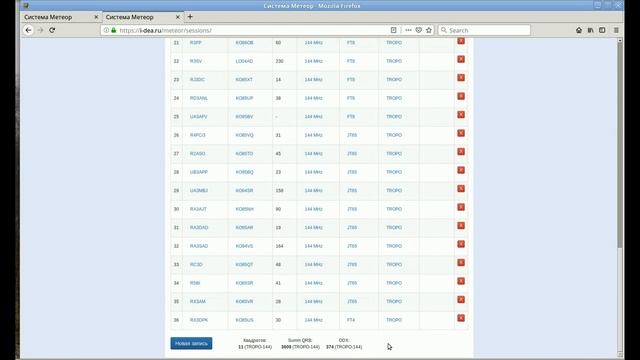This screenshot has height=360, width=640.
Task: Click the ODX summary value
Action: click(344, 347)
